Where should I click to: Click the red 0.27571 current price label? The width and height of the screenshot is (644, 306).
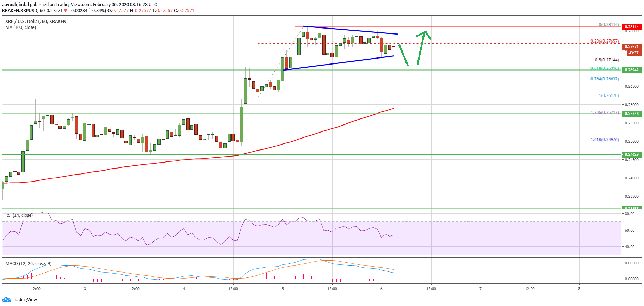(632, 47)
